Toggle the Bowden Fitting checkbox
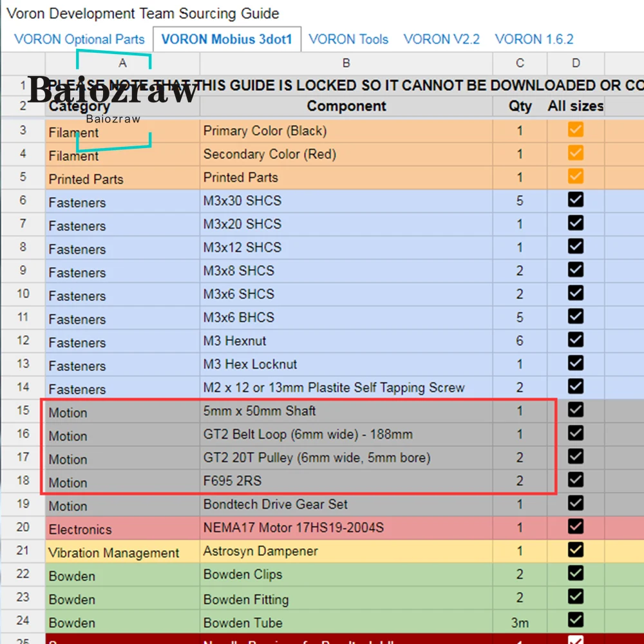 (x=575, y=596)
